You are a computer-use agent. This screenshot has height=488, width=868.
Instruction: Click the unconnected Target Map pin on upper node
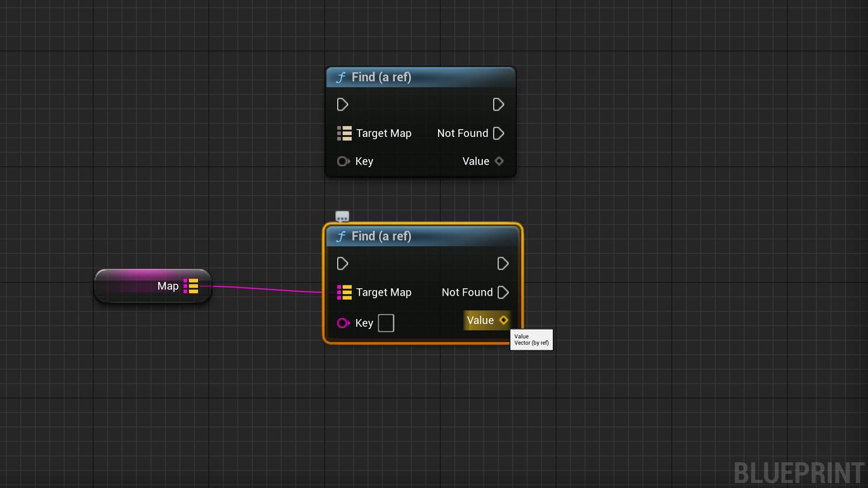(344, 133)
